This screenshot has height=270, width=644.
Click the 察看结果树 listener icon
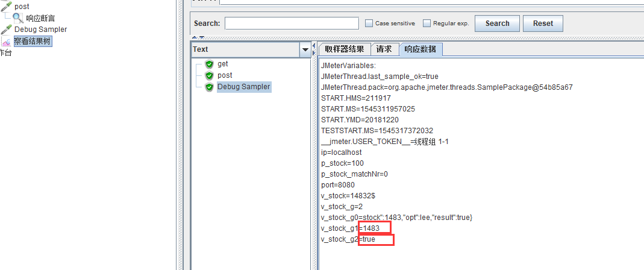(6, 41)
